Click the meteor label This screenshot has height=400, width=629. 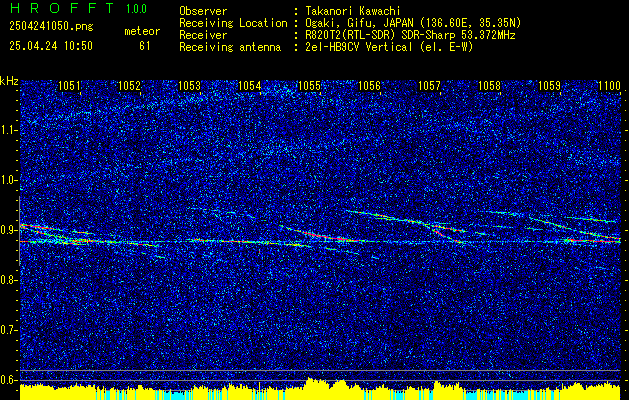click(142, 31)
